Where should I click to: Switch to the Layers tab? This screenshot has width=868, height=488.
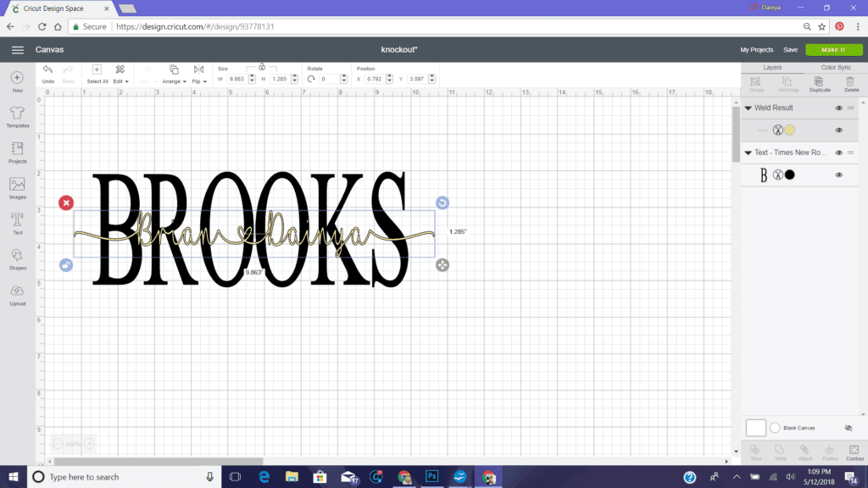pos(771,68)
